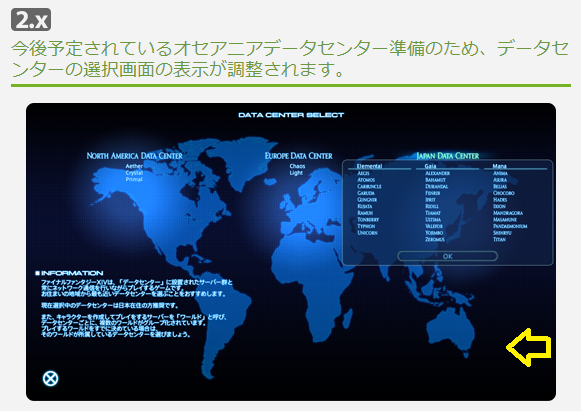Click the Garuda world name
581x411 pixels.
point(366,193)
